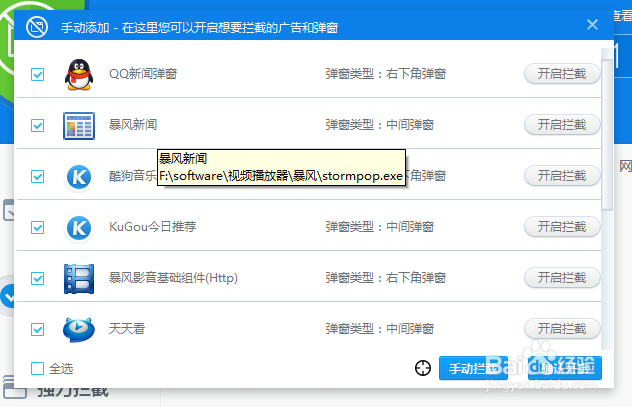Click 弹窗类型：中间弹窗 in the 暴风新闻 row
The image size is (632, 407).
point(380,125)
